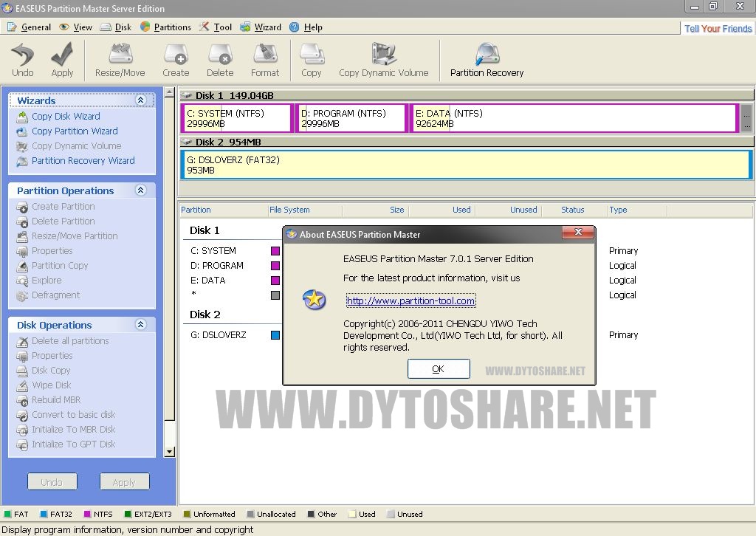Click the sidebar scrollbar down arrow
The width and height of the screenshot is (756, 536).
coord(169,452)
